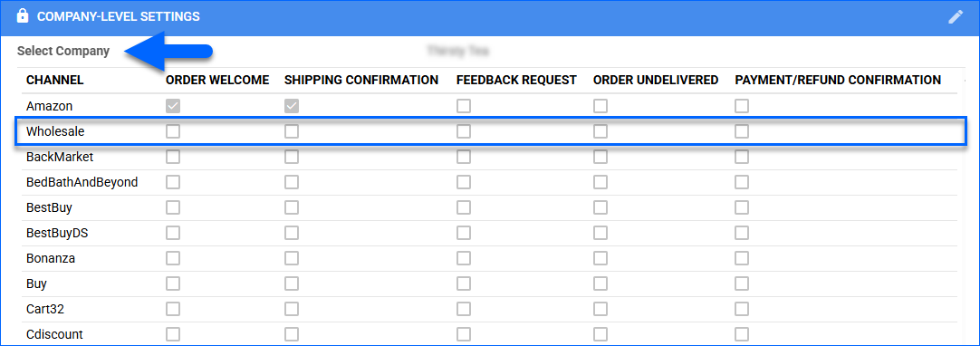
Task: Check Buy Order Undelivered box
Action: click(600, 284)
